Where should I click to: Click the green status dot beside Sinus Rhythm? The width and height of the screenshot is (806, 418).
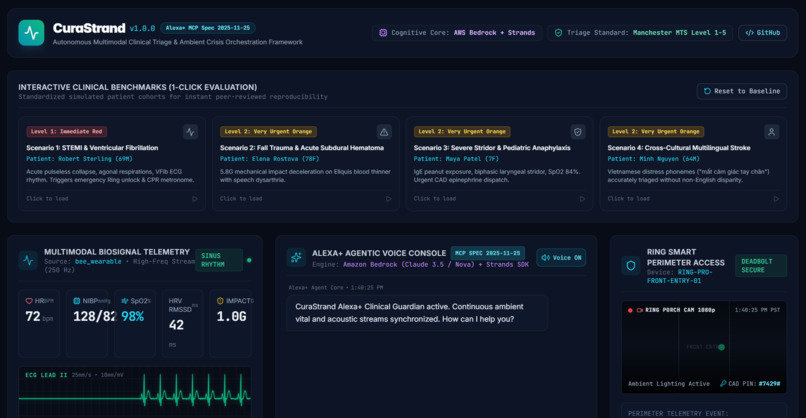pos(249,260)
